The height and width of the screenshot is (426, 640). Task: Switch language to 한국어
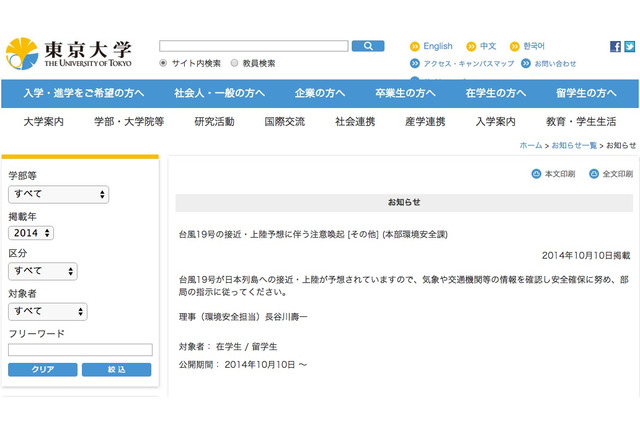point(534,46)
